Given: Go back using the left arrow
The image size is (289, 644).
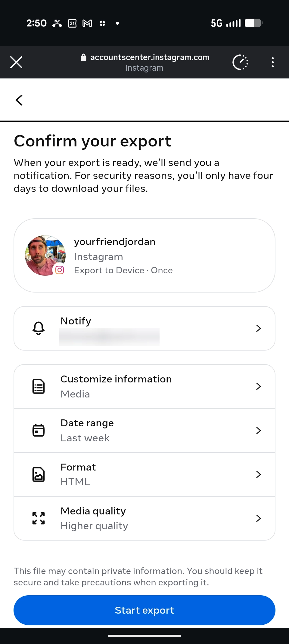Looking at the screenshot, I should pyautogui.click(x=19, y=100).
